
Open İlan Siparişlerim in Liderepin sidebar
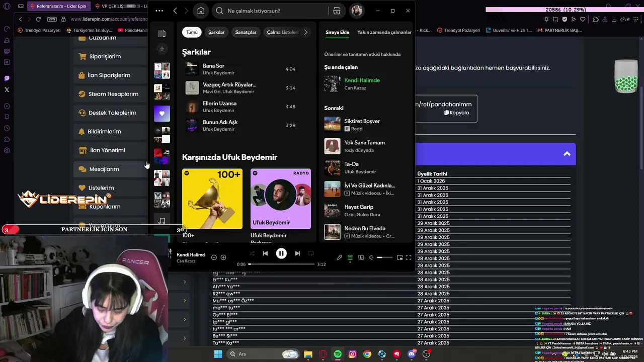click(x=111, y=75)
